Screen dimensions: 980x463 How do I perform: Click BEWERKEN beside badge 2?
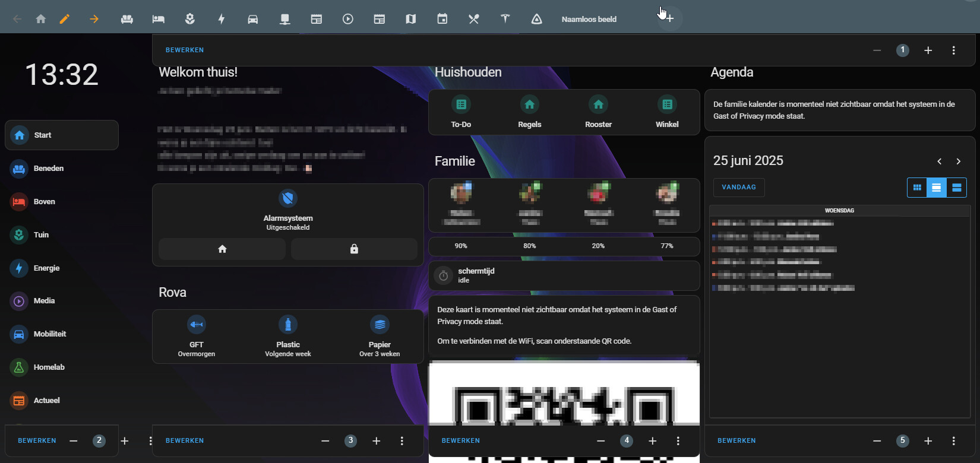tap(37, 441)
